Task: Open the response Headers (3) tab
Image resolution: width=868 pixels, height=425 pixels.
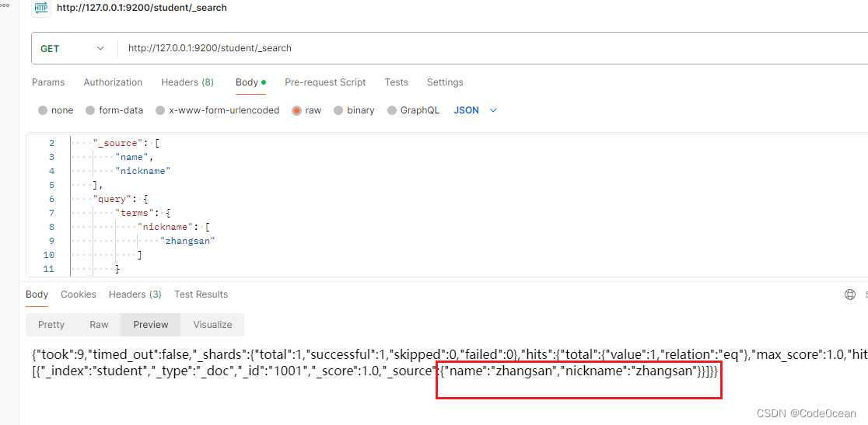Action: coord(135,294)
